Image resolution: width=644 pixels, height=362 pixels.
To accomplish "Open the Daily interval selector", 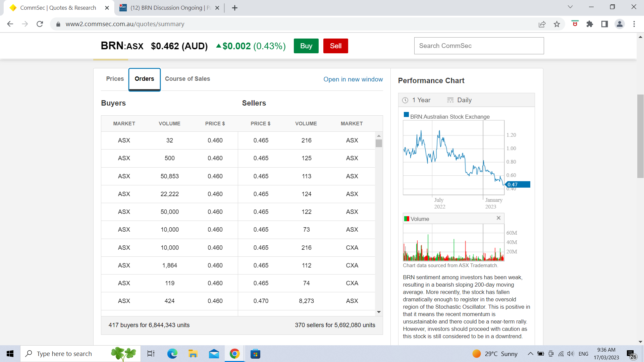I will [x=459, y=100].
